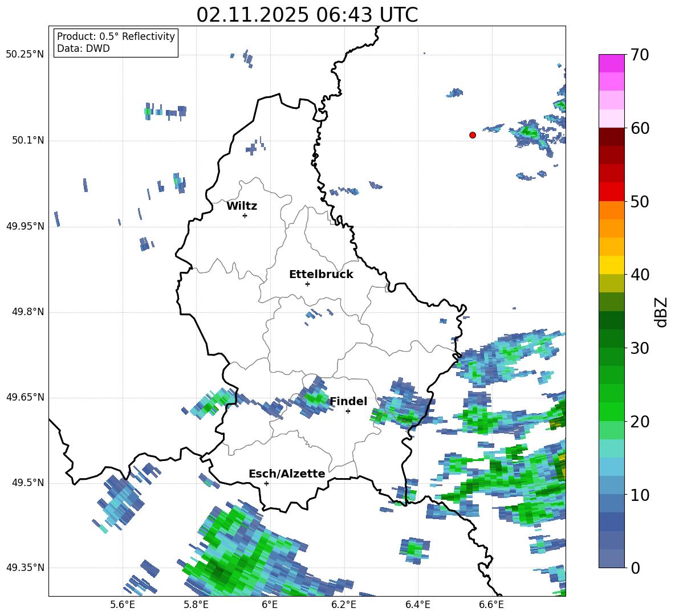Click the 50.1°N latitude label

[27, 140]
